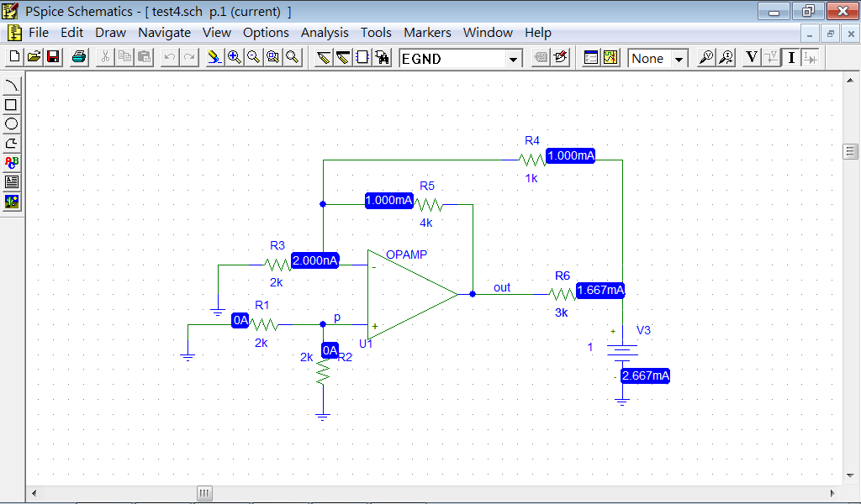
Task: Toggle show/hide current on selected part
Action: click(x=811, y=57)
